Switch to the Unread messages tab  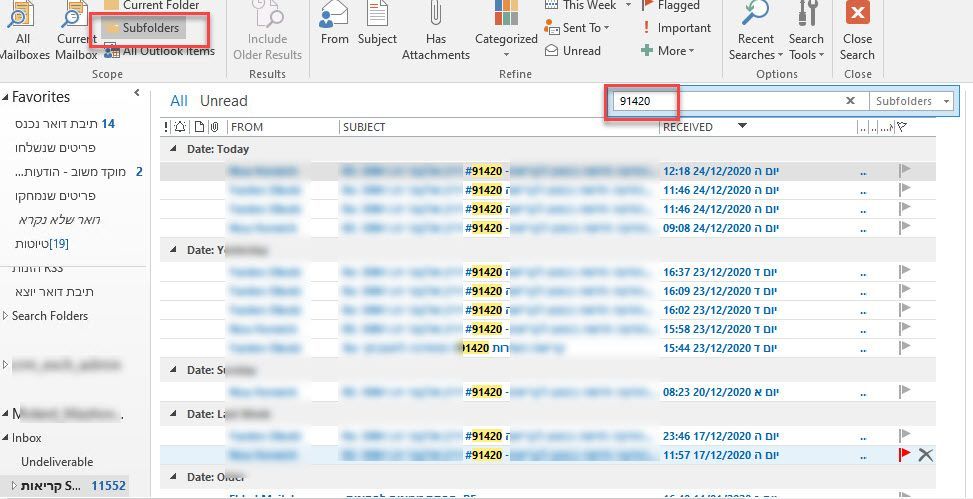[x=223, y=101]
